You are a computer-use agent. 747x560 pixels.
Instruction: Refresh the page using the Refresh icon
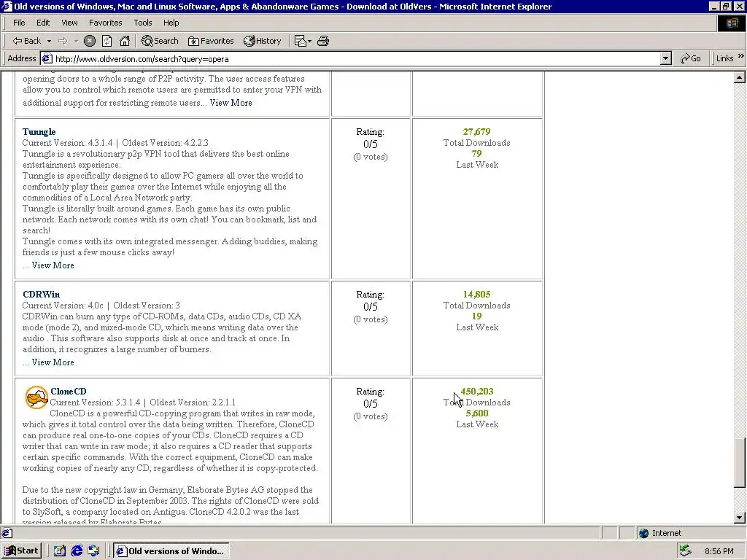pyautogui.click(x=107, y=41)
